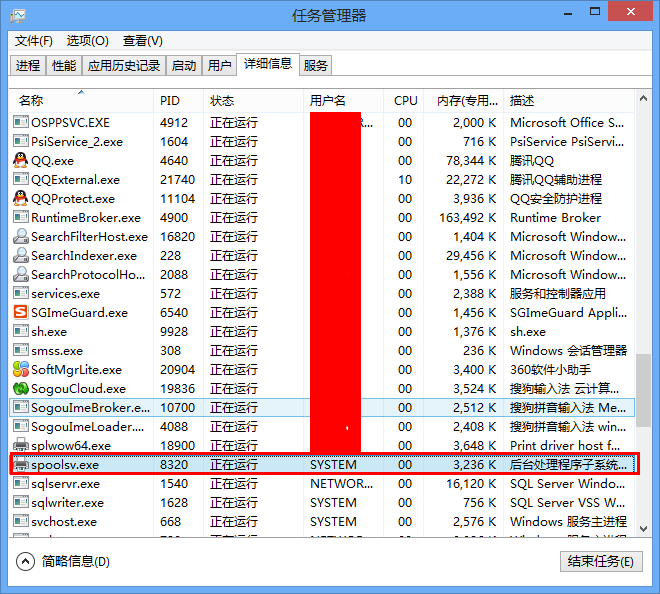Viewport: 660px width, 594px height.
Task: Click the sh.exe process icon
Action: (x=20, y=332)
